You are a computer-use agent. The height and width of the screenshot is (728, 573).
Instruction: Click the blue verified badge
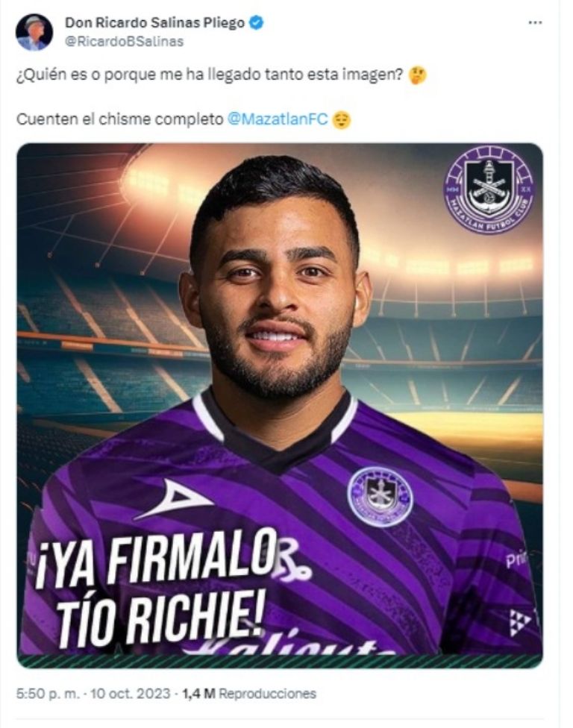[257, 22]
